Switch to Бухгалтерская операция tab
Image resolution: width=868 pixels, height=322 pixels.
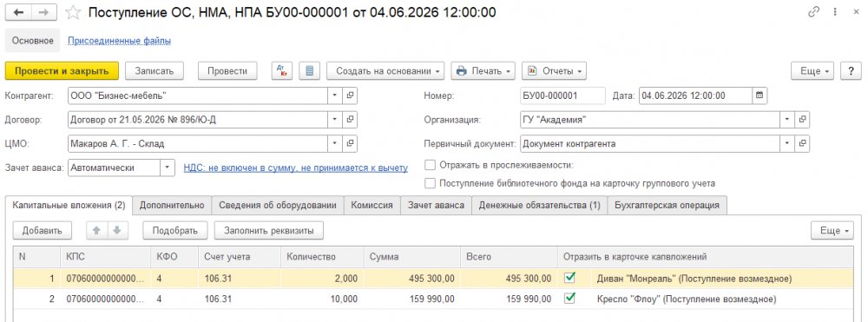667,205
